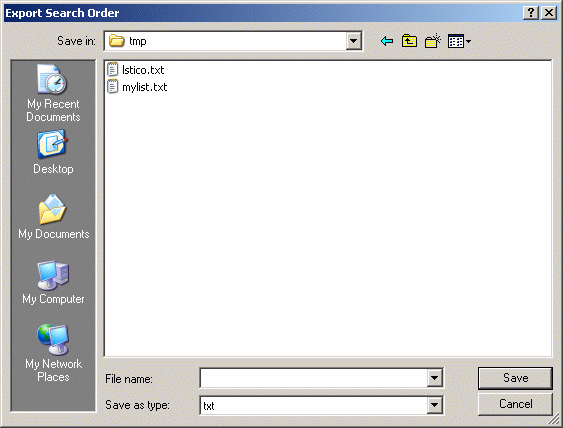The height and width of the screenshot is (428, 563).
Task: Expand the Save as type dropdown
Action: (x=434, y=405)
